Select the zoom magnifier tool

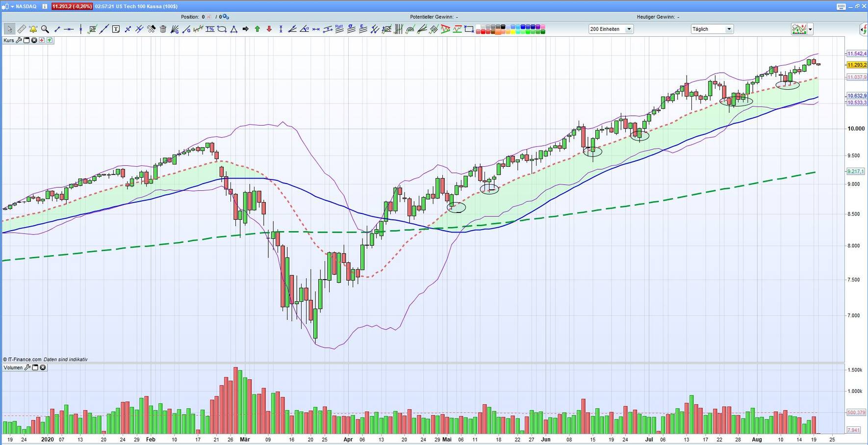[x=45, y=29]
